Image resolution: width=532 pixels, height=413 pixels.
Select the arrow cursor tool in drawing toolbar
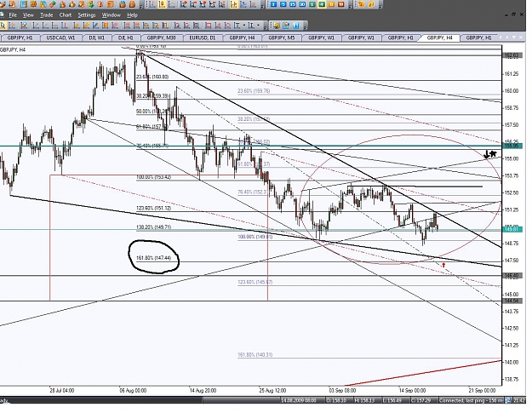pyautogui.click(x=3, y=26)
